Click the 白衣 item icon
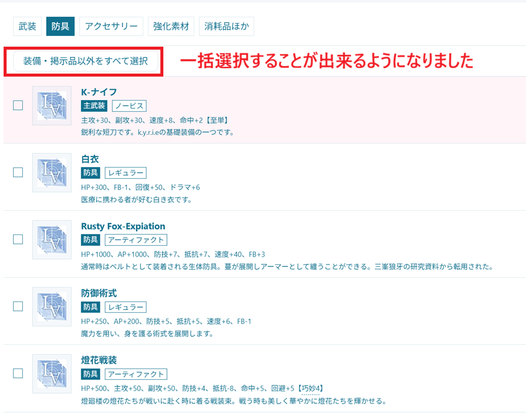The image size is (526, 420). click(51, 173)
